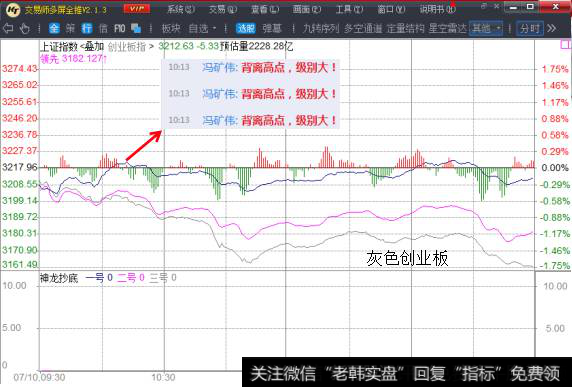This screenshot has width=572, height=387.
Task: Click the 板块 toolbar button
Action: coord(171,28)
